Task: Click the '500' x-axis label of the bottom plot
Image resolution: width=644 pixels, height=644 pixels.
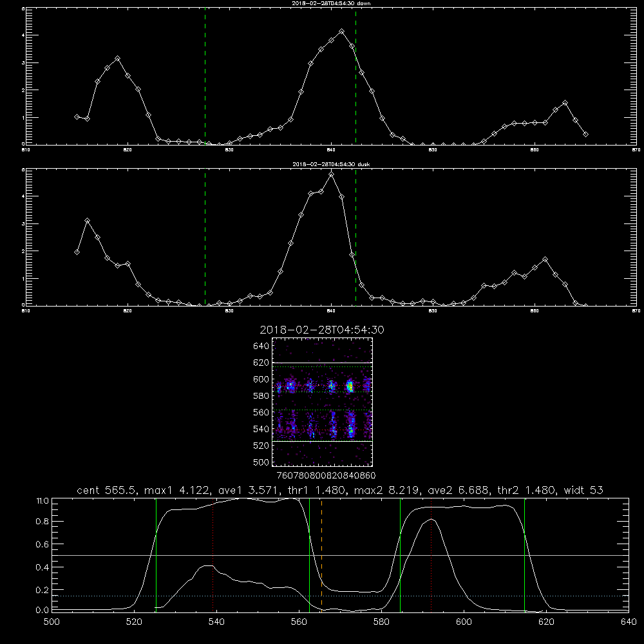Action: (x=52, y=622)
